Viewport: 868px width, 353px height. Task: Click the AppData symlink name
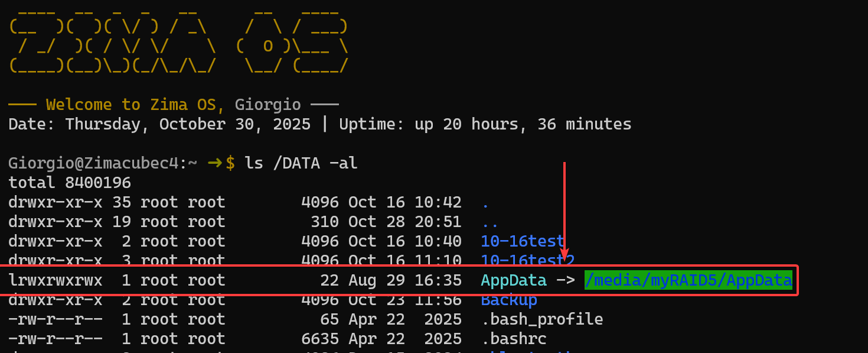click(513, 280)
